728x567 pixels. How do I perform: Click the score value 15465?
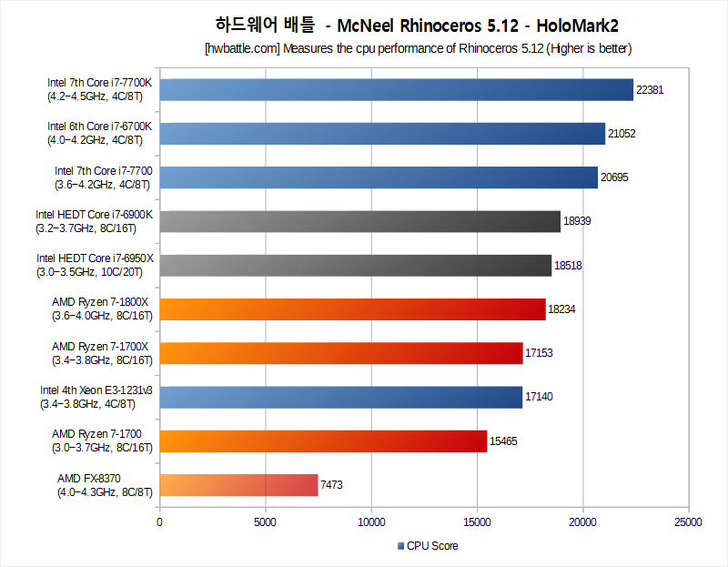(x=503, y=441)
